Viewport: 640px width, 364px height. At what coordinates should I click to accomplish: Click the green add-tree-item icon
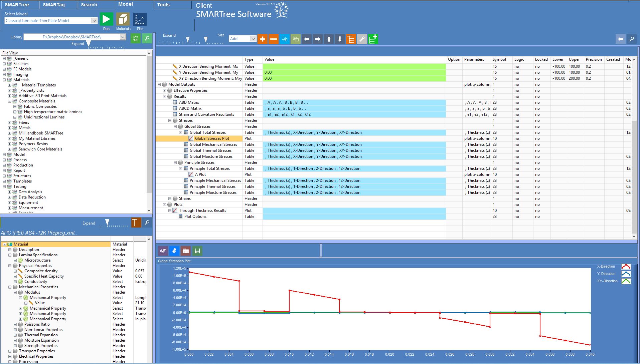click(x=373, y=39)
